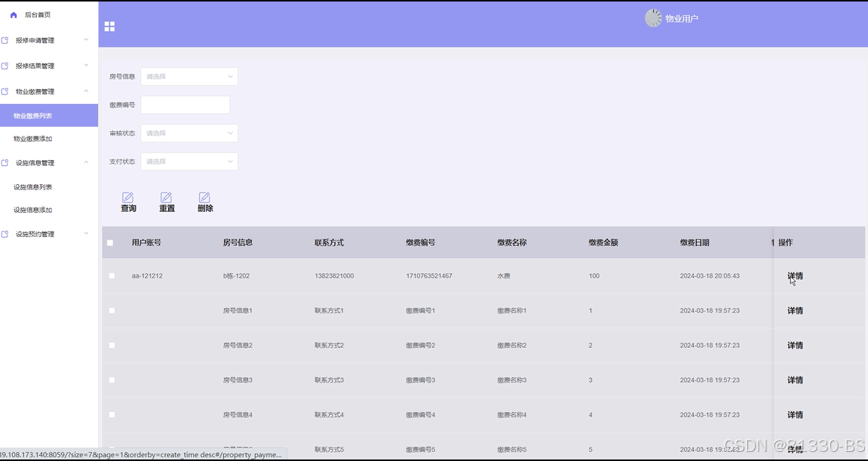868x461 pixels.
Task: Click the 查询 search icon
Action: pos(128,197)
